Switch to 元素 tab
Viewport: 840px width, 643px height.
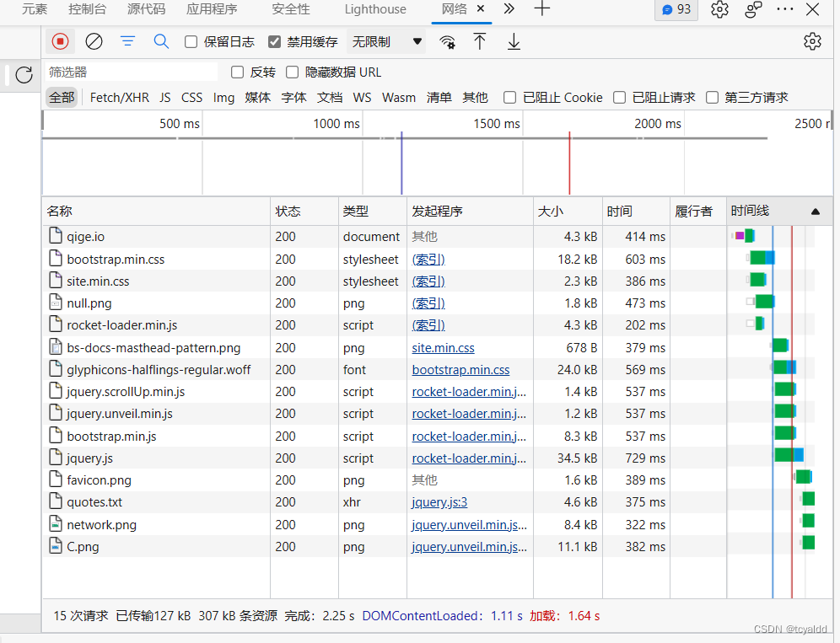(x=35, y=9)
